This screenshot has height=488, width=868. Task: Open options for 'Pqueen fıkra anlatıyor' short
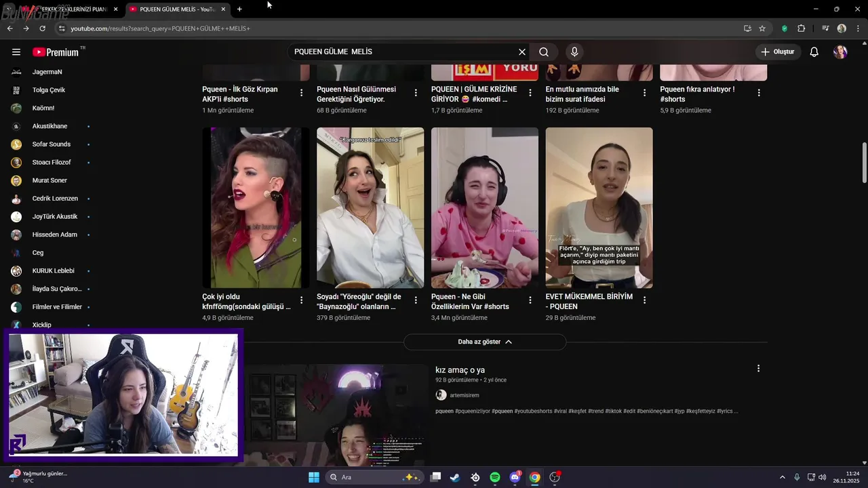(759, 93)
